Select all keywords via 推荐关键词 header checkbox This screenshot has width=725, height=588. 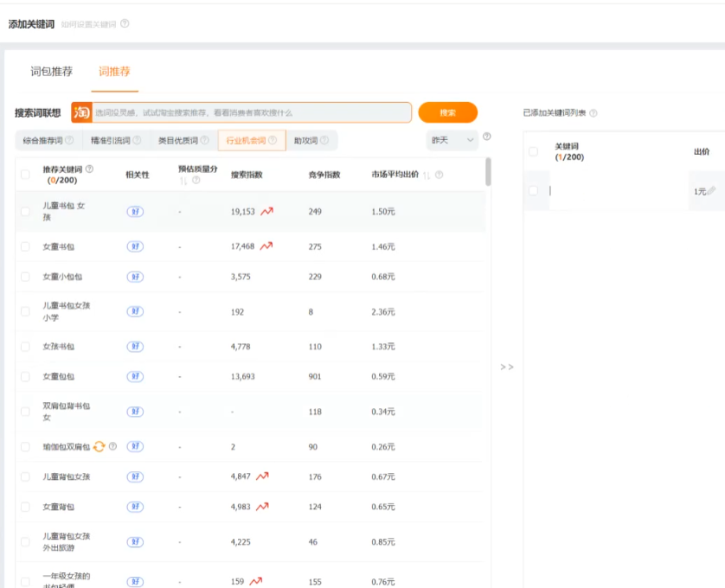pos(25,175)
